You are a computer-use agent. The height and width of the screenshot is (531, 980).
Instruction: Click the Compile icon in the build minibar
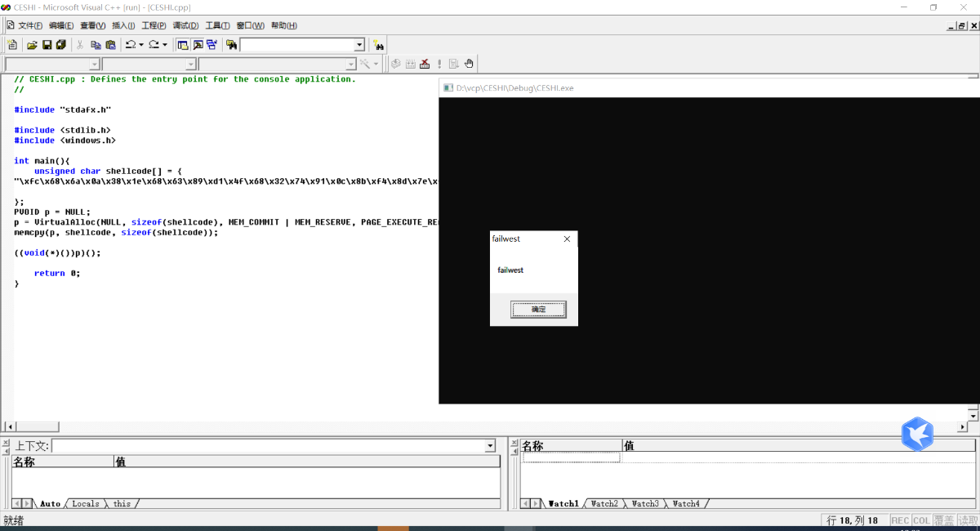point(395,64)
